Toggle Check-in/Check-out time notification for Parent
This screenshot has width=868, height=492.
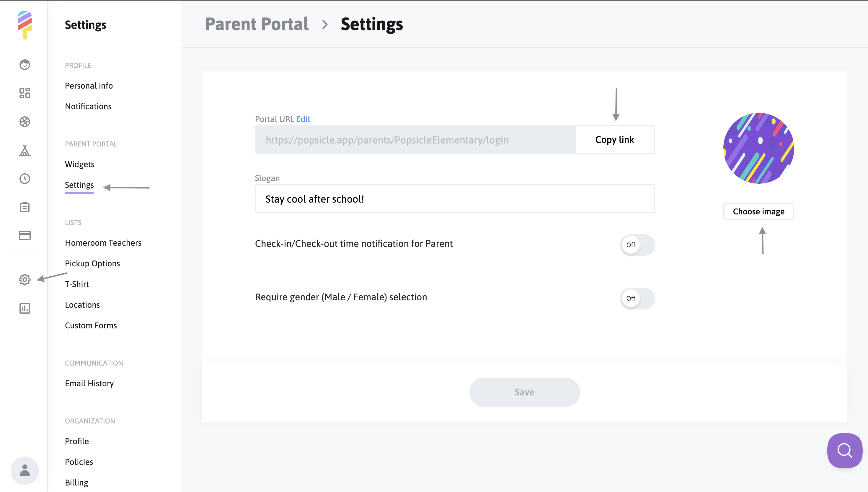637,245
